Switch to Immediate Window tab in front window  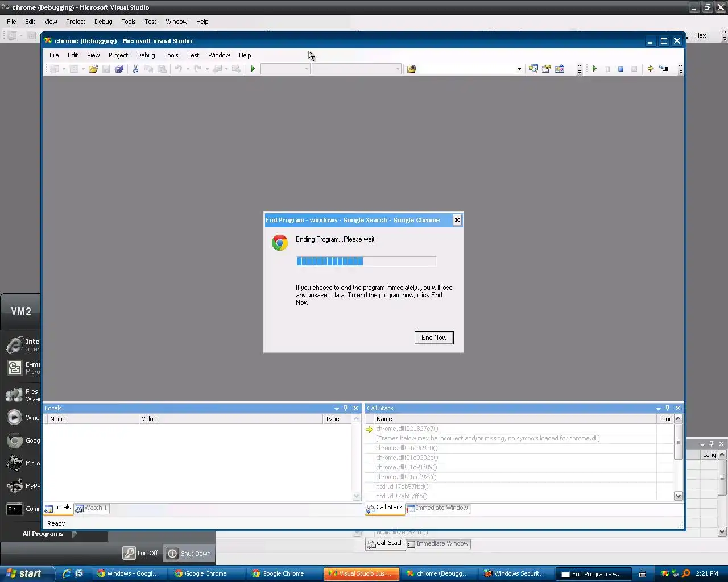[437, 508]
